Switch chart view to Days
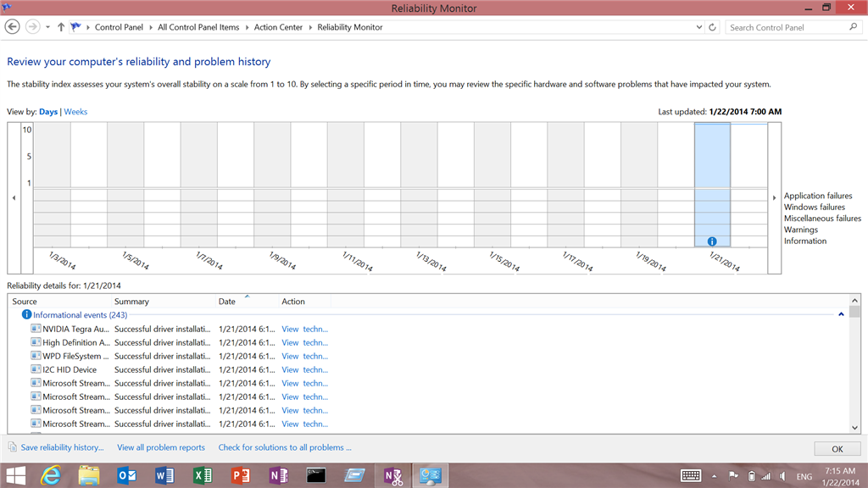 (48, 112)
